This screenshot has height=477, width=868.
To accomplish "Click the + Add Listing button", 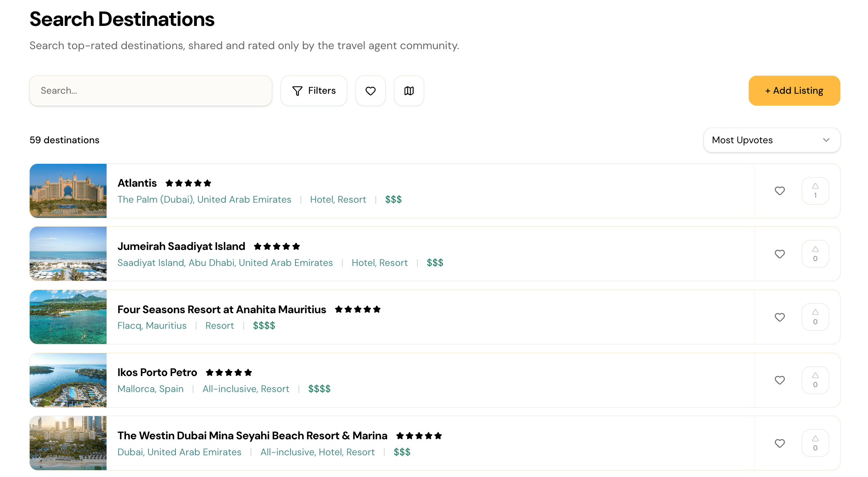I will pyautogui.click(x=794, y=91).
